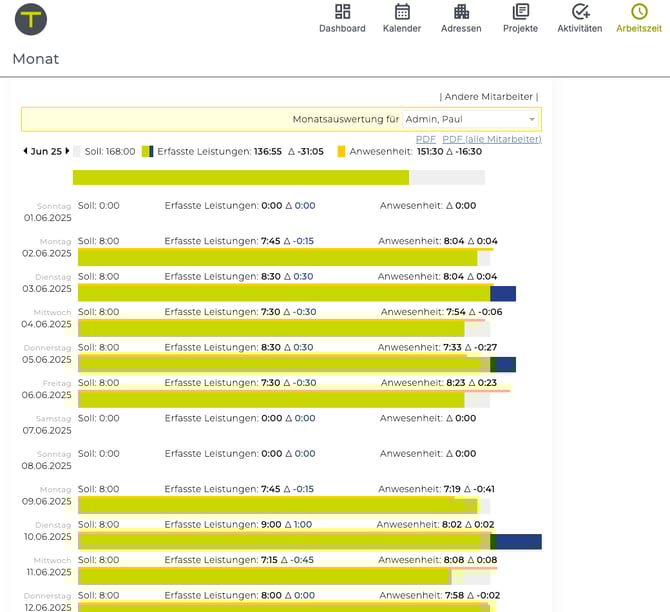Download the PDF report link

426,139
